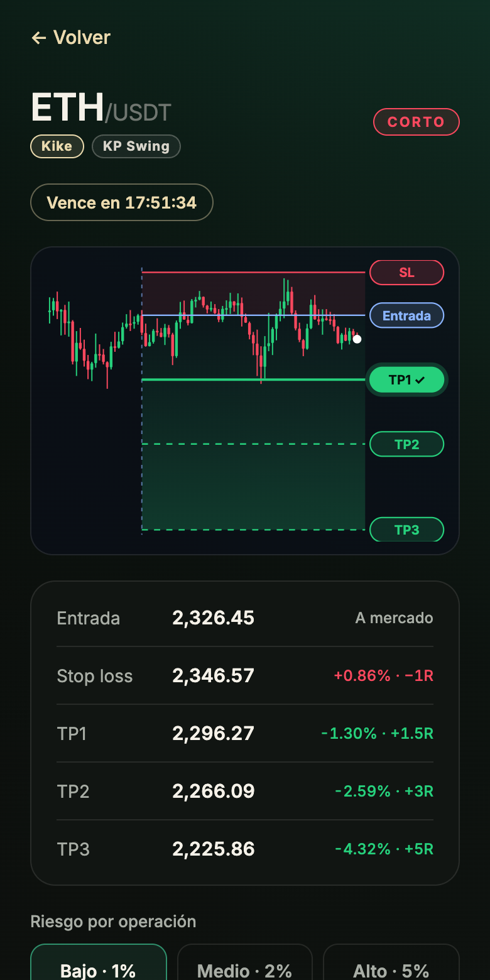Click the -1.30% · +1.5R value

coord(377,734)
